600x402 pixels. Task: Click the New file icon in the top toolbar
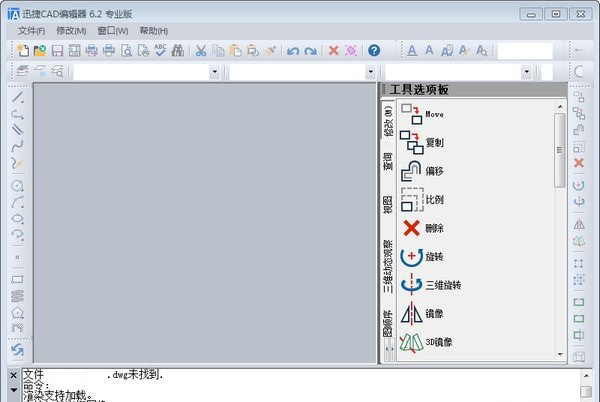(23, 50)
